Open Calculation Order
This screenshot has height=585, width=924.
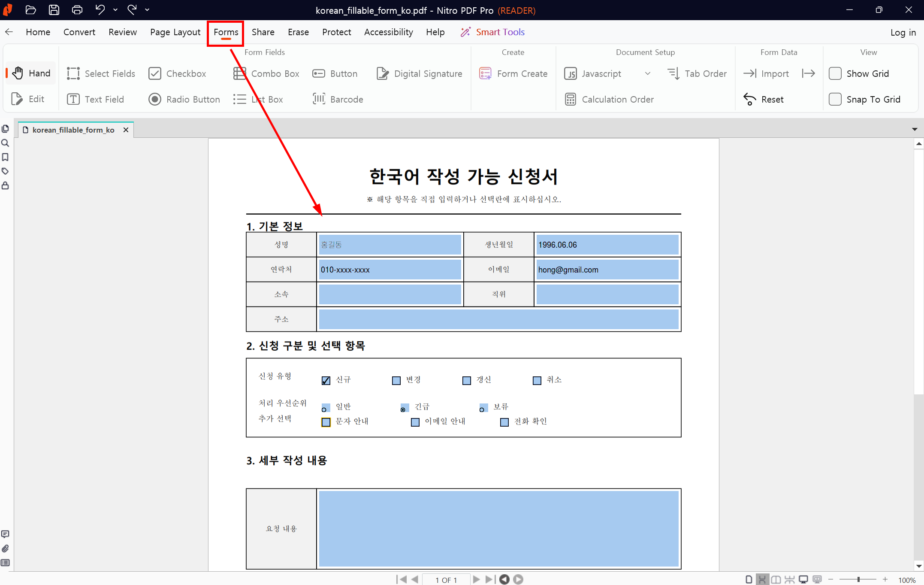(609, 100)
